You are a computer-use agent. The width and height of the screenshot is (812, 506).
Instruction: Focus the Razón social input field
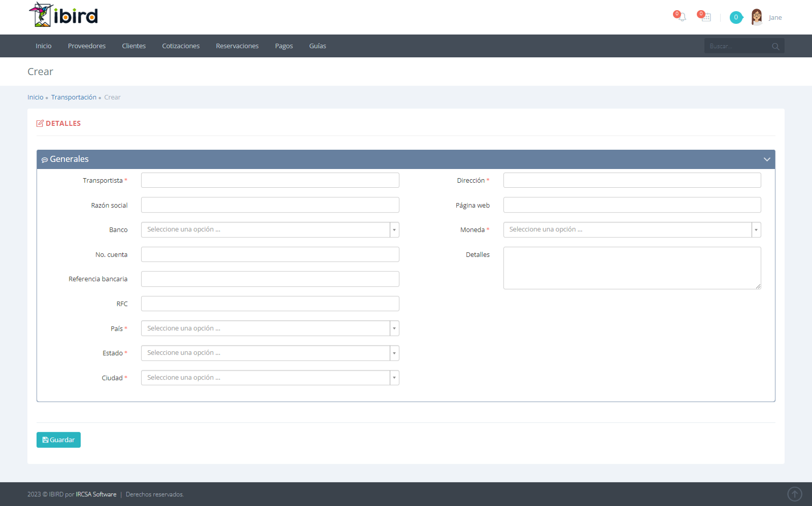coord(270,205)
